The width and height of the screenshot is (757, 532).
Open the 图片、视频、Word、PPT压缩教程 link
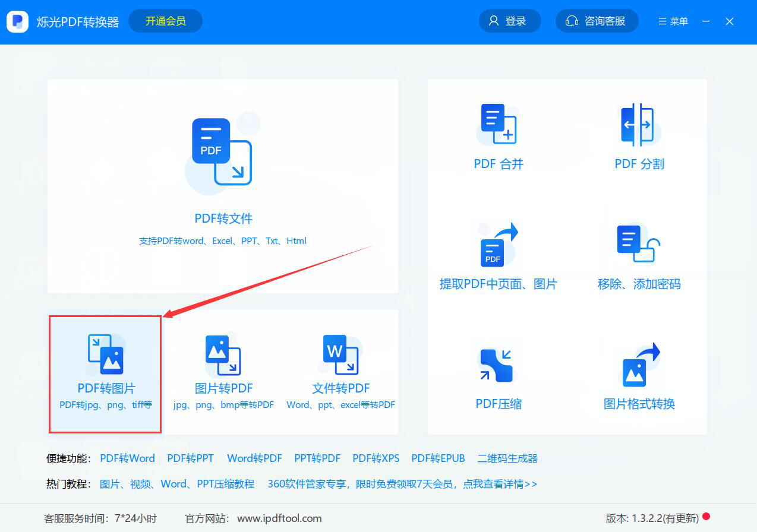[177, 484]
